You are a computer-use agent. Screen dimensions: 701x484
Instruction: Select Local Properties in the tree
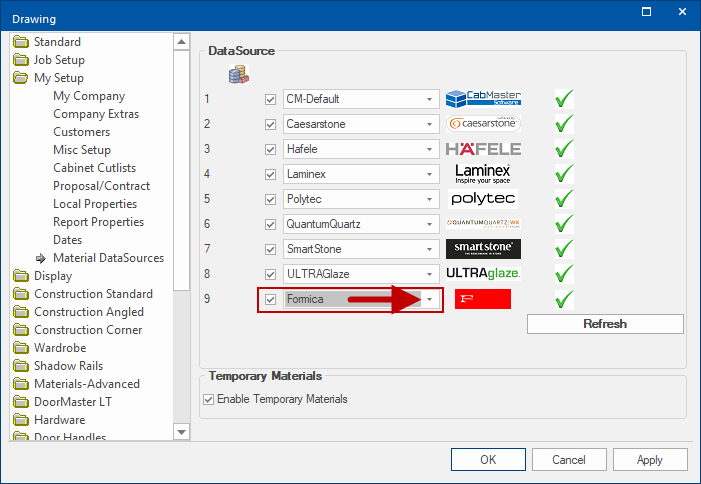pos(95,204)
